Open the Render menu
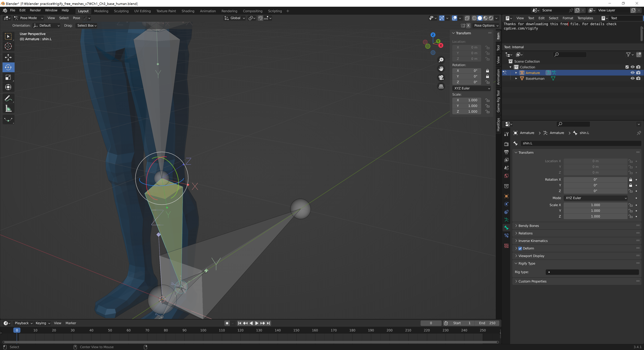 coord(35,10)
